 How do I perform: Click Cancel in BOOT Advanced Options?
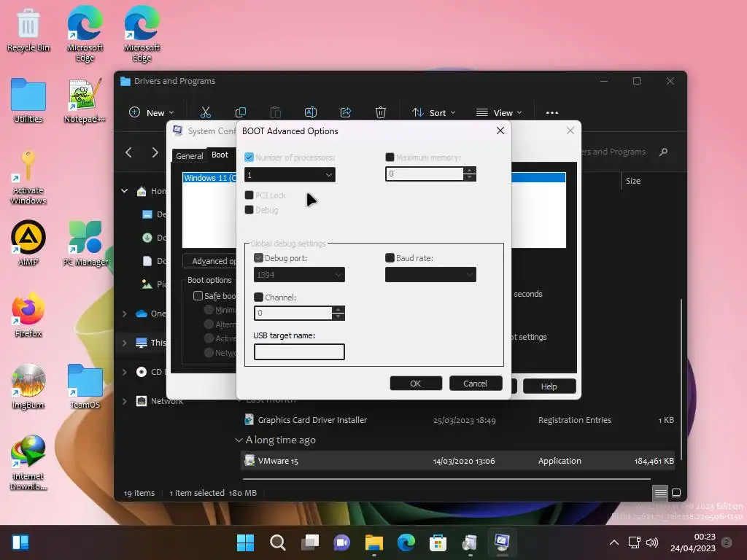coord(476,384)
